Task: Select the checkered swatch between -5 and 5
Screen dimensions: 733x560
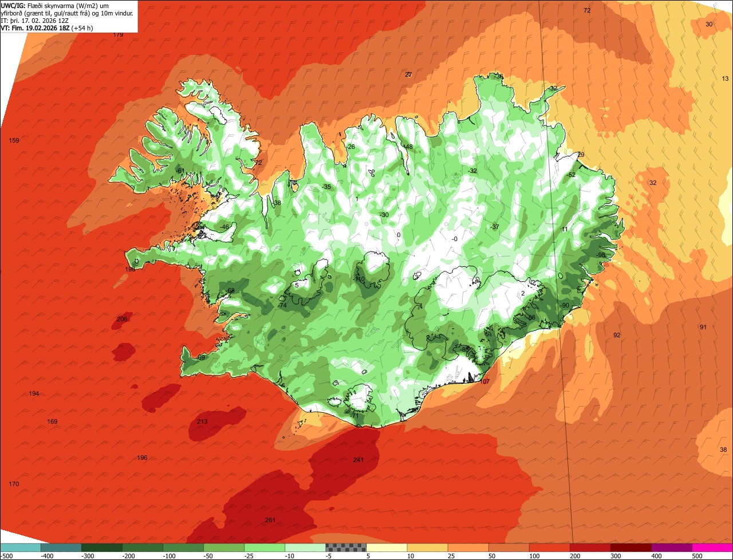Action: [x=346, y=547]
